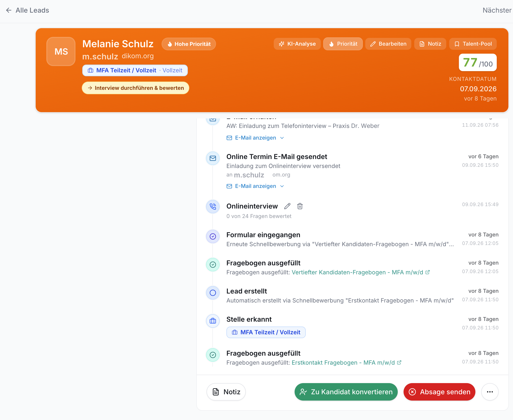Click Zu Kandidat konvertieren
This screenshot has width=513, height=420.
346,392
